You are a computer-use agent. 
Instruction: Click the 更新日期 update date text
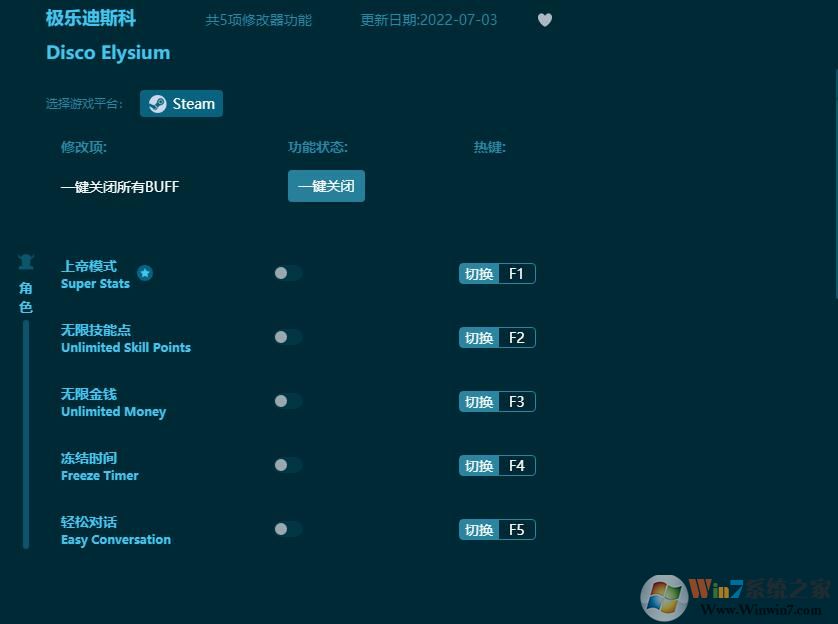coord(426,20)
